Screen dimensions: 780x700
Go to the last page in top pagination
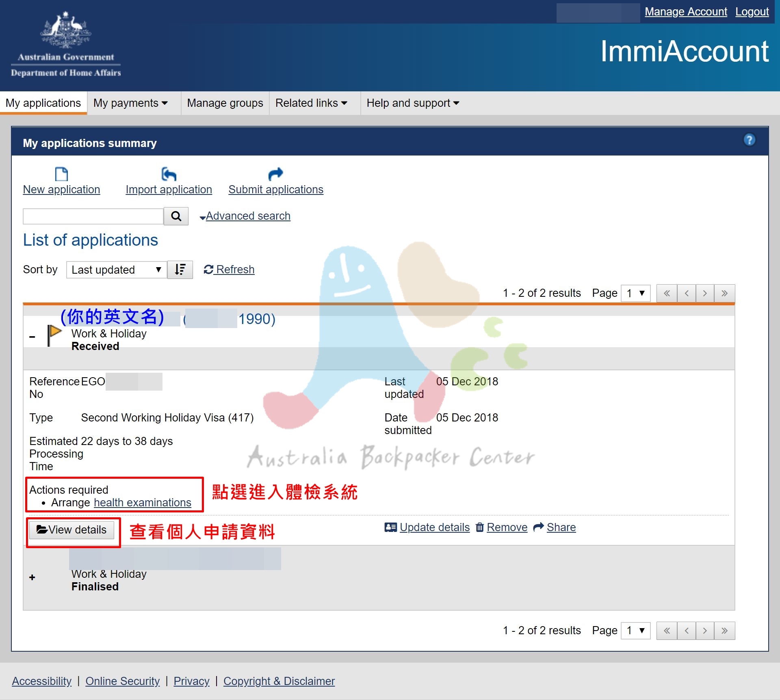pos(724,293)
